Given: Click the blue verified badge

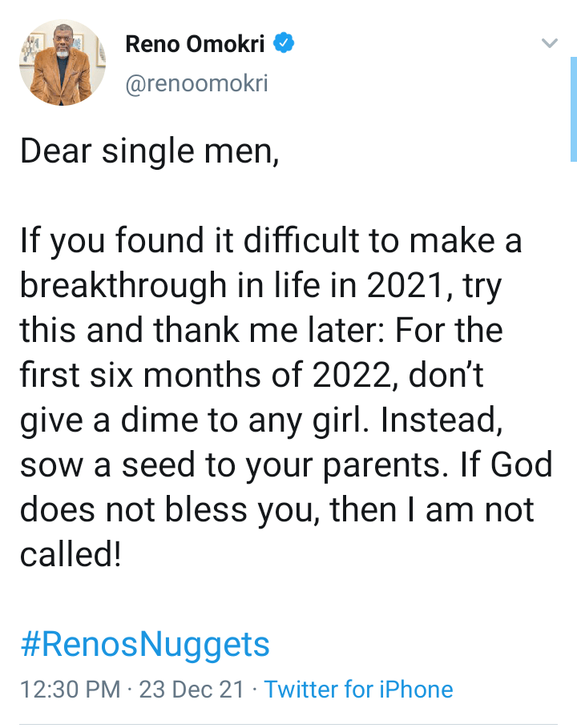Looking at the screenshot, I should coord(284,45).
